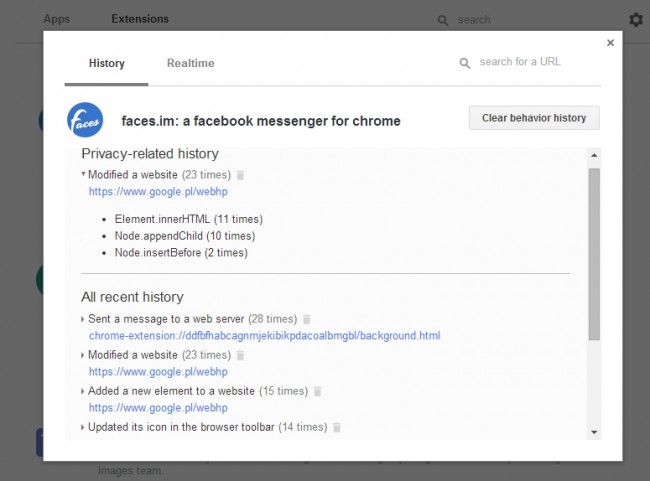Click the scrollbar up arrow in history list

point(594,155)
